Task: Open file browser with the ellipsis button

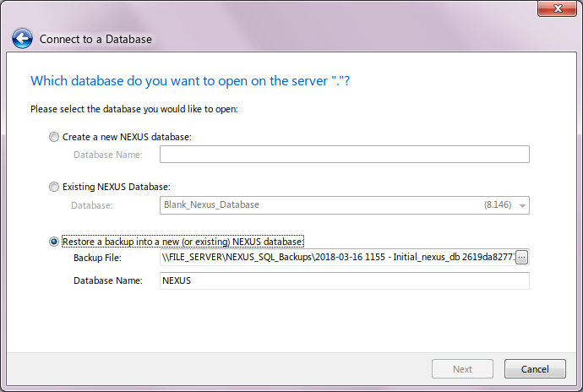Action: (521, 257)
